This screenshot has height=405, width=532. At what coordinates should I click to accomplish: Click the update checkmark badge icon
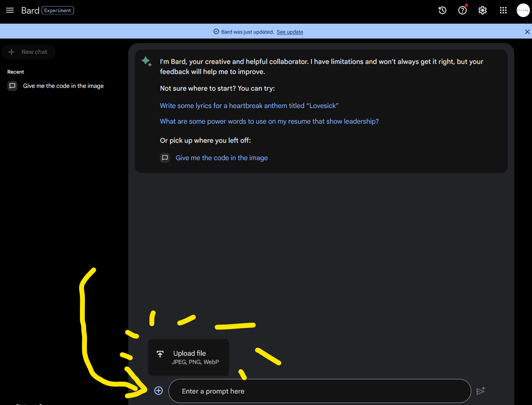click(x=216, y=32)
